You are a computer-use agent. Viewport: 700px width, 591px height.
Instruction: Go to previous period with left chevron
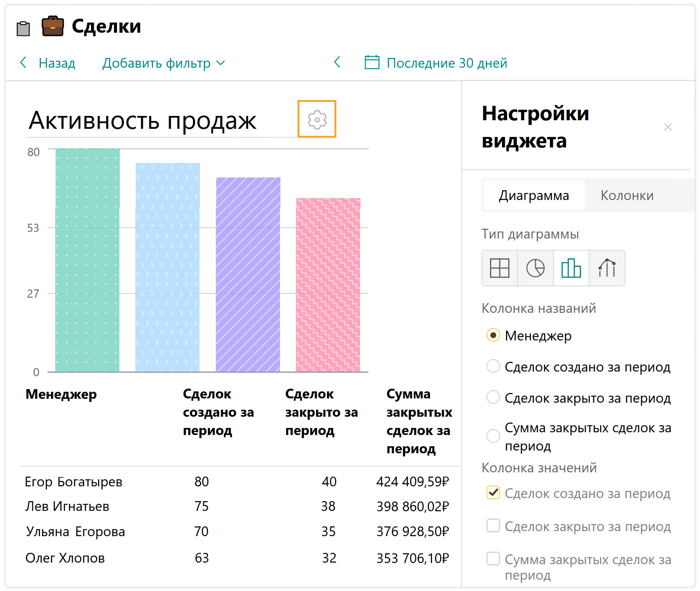coord(337,62)
